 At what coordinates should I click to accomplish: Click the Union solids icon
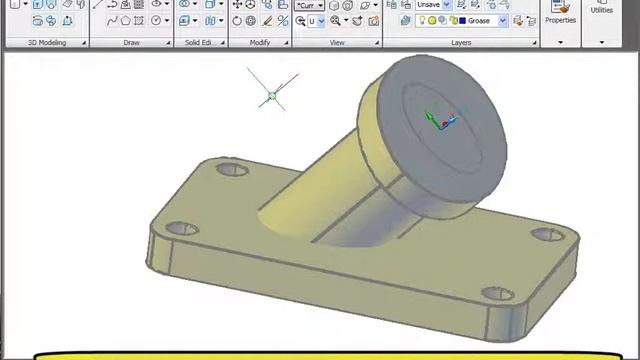[x=184, y=4]
